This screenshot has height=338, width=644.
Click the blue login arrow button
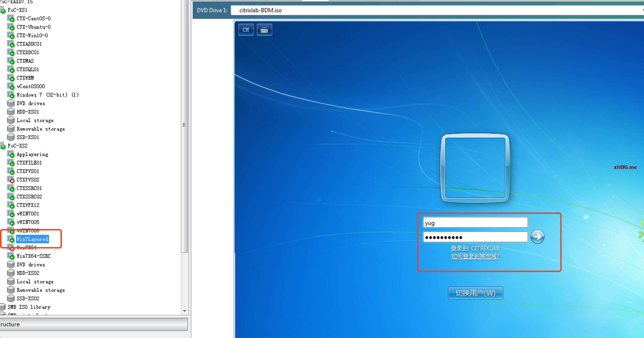(537, 236)
